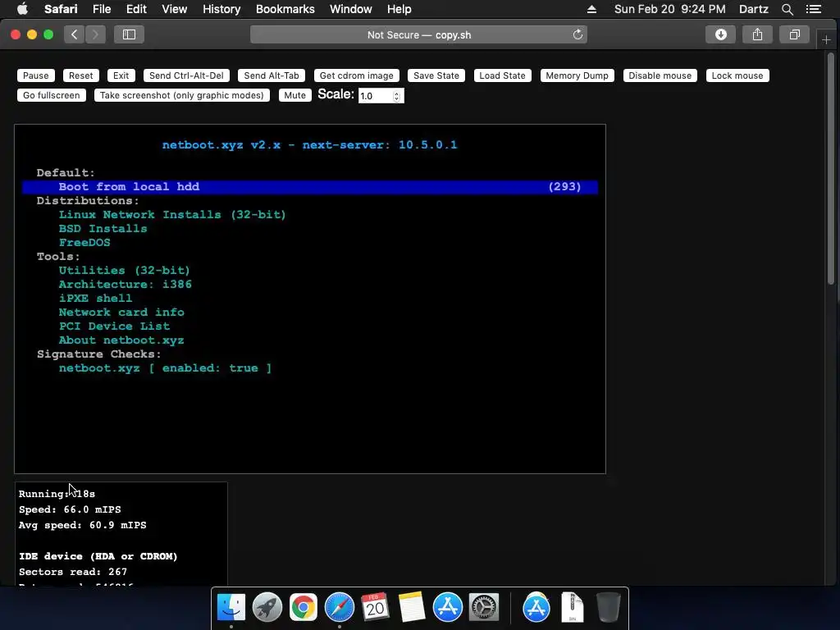Click Load State button
The height and width of the screenshot is (630, 840).
503,75
